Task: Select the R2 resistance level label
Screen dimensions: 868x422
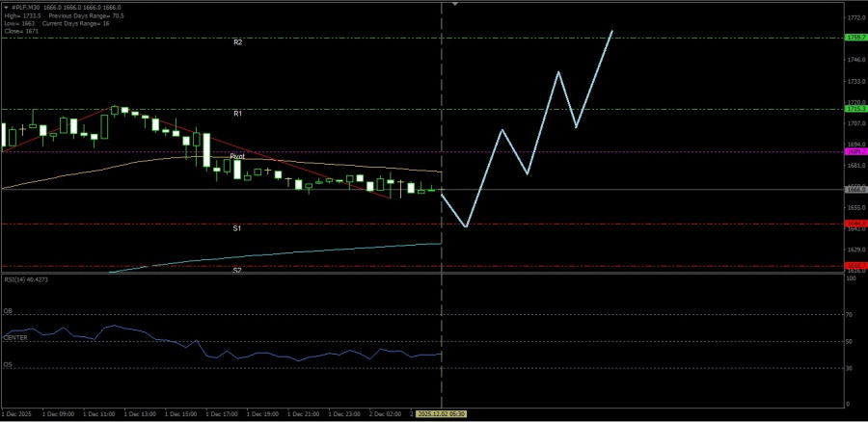Action: pyautogui.click(x=237, y=42)
